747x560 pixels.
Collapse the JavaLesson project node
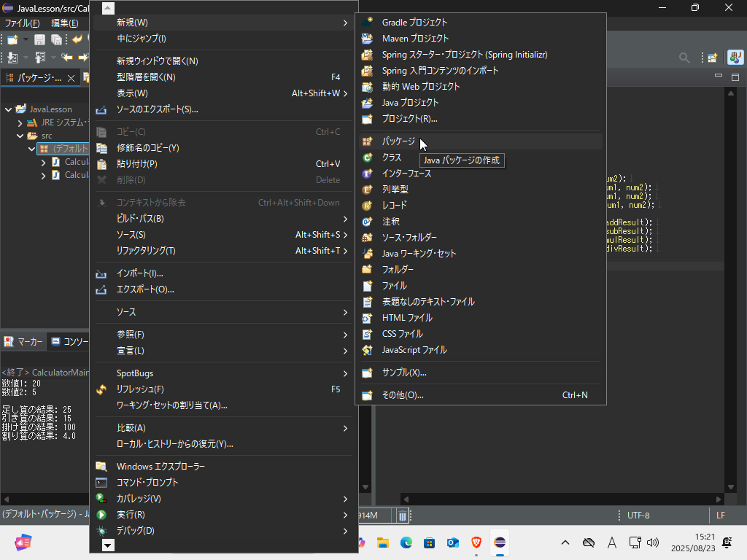[9, 109]
